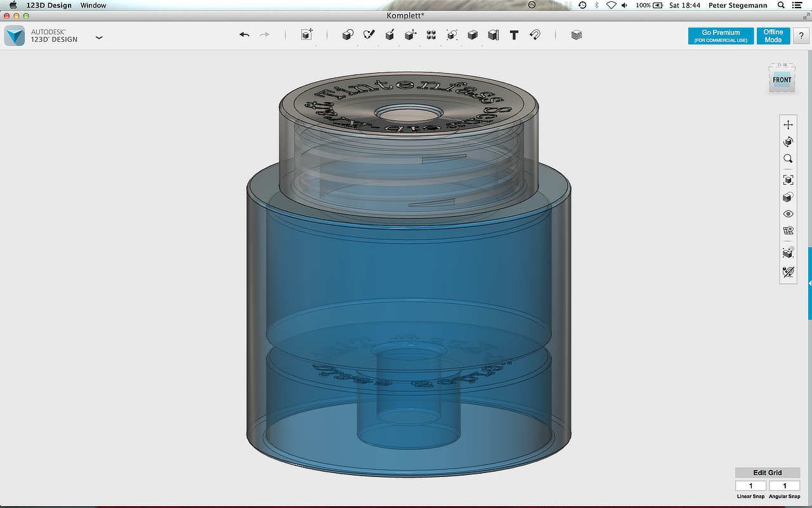The height and width of the screenshot is (508, 812).
Task: Click the Fit to view icon
Action: (789, 180)
